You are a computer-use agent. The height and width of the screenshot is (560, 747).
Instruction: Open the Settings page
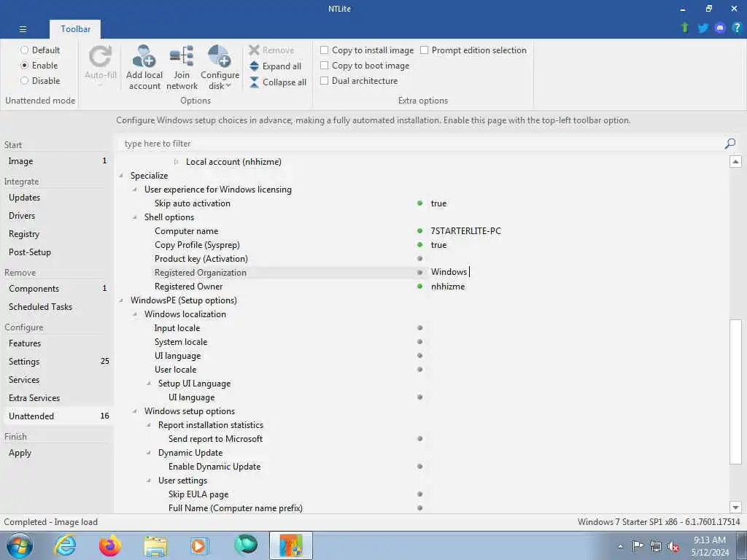[57, 362]
